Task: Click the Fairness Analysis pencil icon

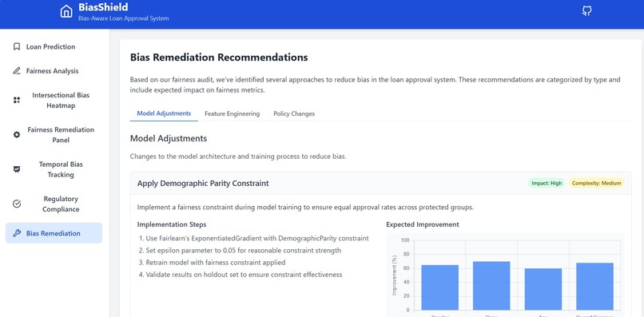Action: 17,70
